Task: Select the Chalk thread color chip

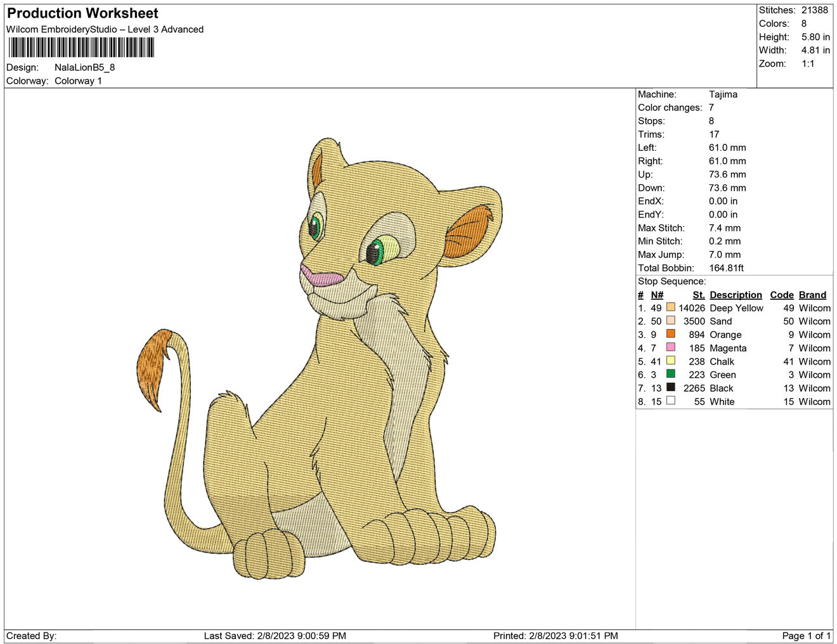Action: click(671, 361)
